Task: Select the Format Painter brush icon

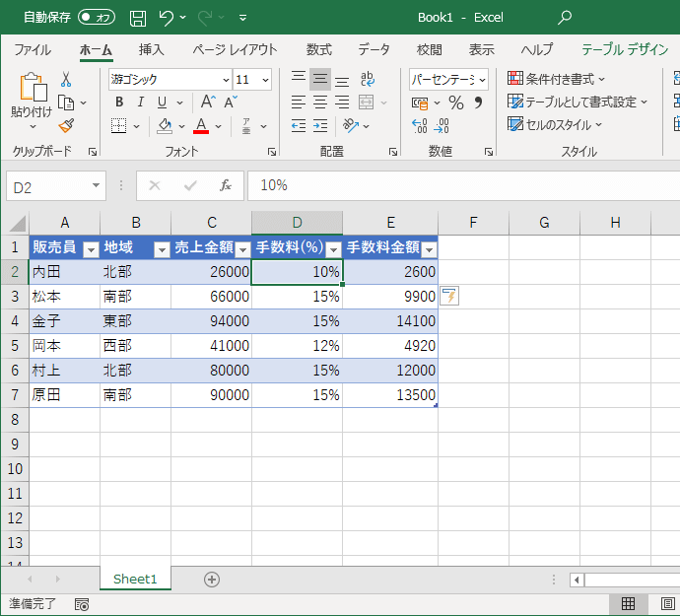Action: pyautogui.click(x=66, y=126)
